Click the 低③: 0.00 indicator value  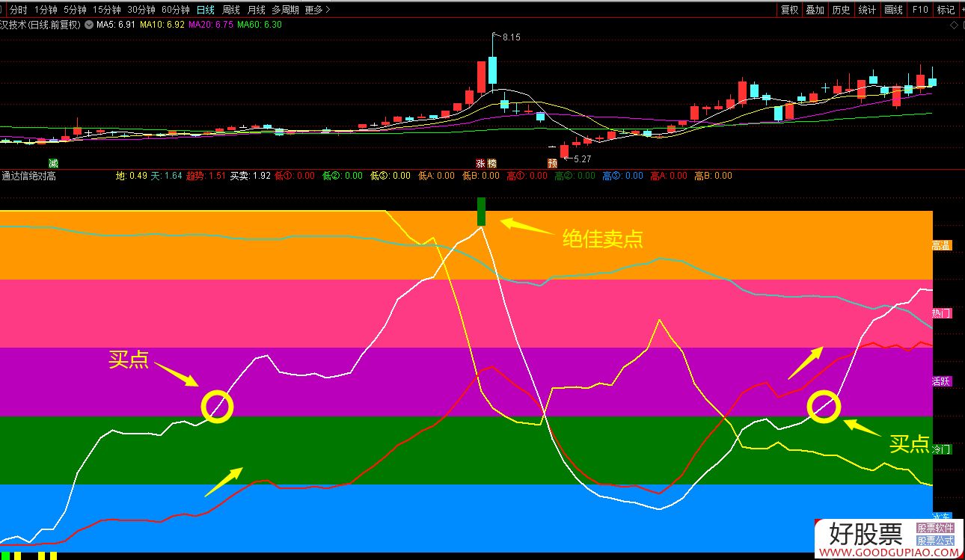coord(390,176)
